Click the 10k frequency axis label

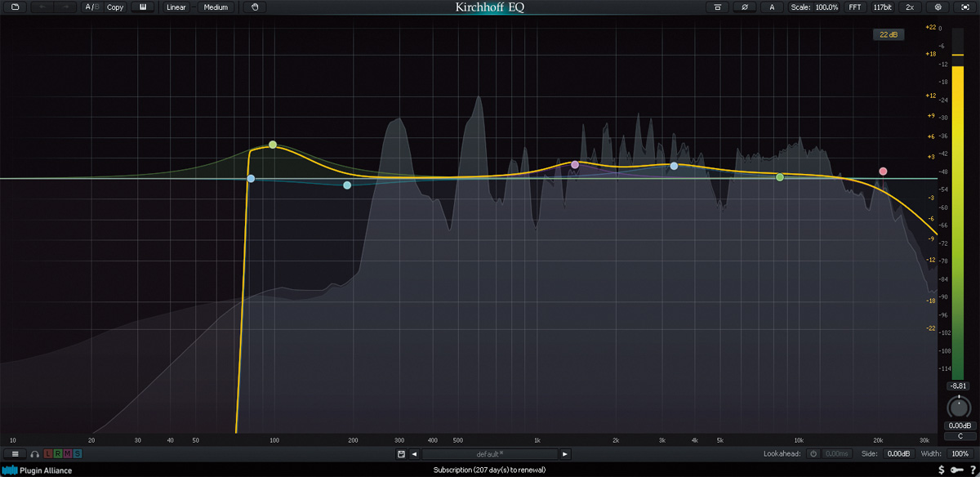799,439
